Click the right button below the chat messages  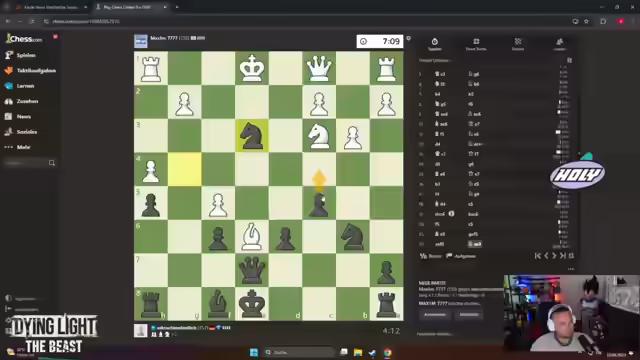coord(469,315)
